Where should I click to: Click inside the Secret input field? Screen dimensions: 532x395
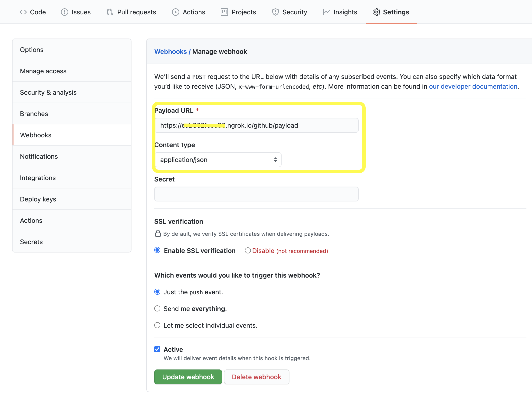click(256, 194)
